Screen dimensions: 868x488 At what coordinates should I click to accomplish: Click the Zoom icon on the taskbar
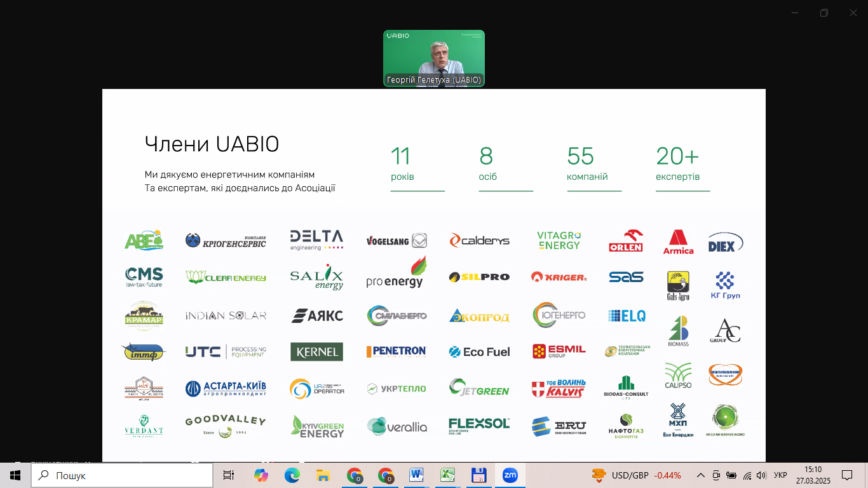tap(510, 475)
